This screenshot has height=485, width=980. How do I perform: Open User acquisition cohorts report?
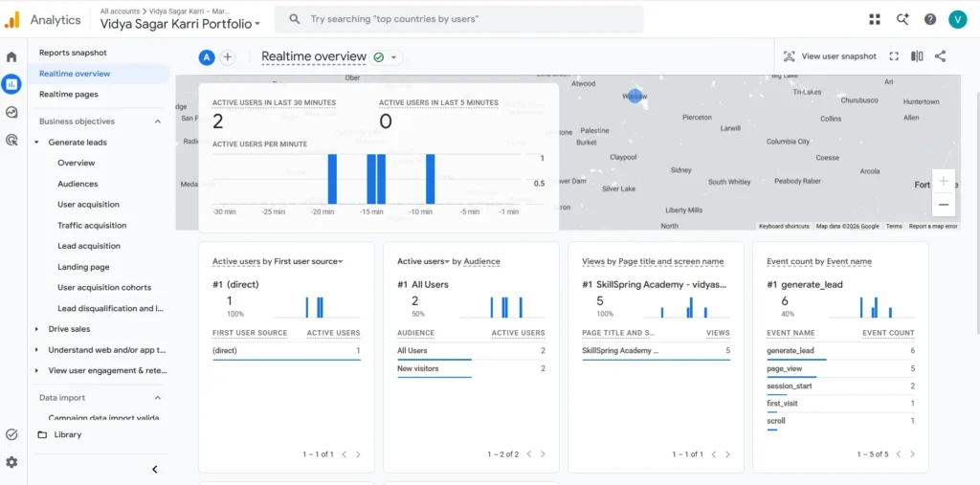(x=104, y=288)
